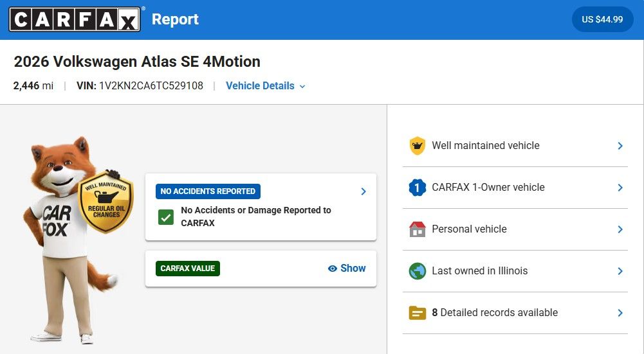Screen dimensions: 644x354
Task: Click the globe icon beside Last owned
Action: [418, 271]
